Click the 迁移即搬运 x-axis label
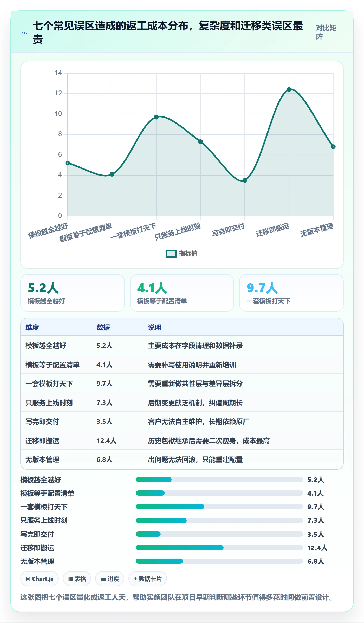This screenshot has width=364, height=623. coord(272,230)
